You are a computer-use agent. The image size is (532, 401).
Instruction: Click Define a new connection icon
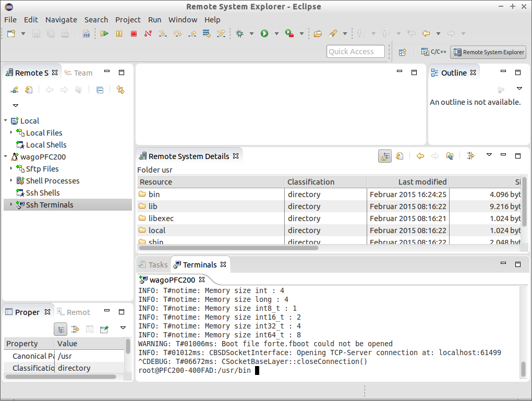click(x=15, y=90)
